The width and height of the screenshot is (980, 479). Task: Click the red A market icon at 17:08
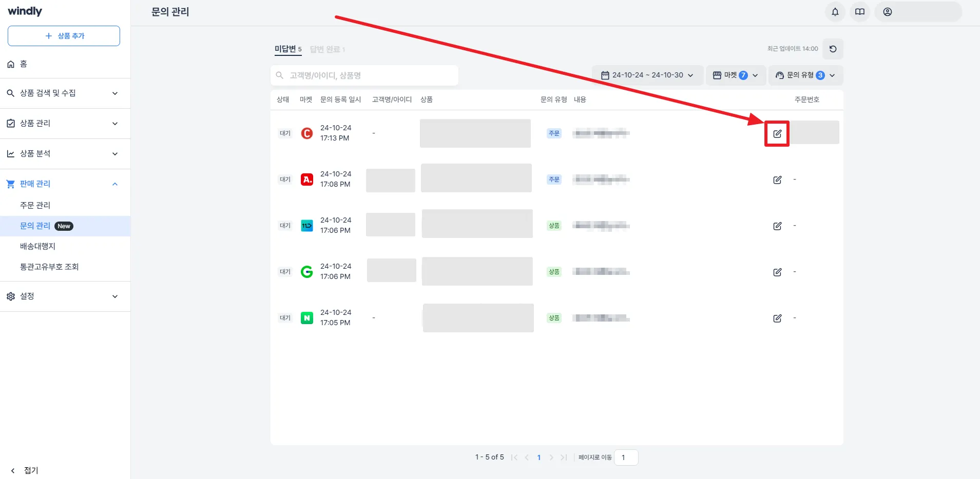click(307, 179)
